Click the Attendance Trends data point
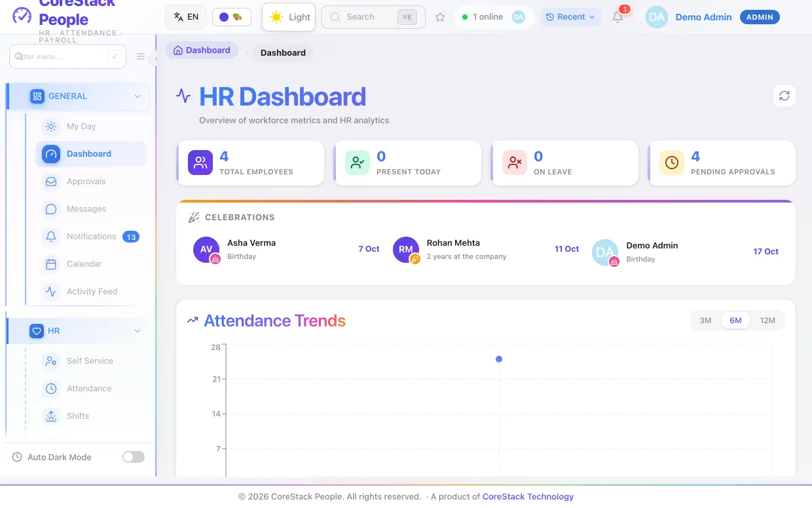The image size is (812, 508). [499, 359]
